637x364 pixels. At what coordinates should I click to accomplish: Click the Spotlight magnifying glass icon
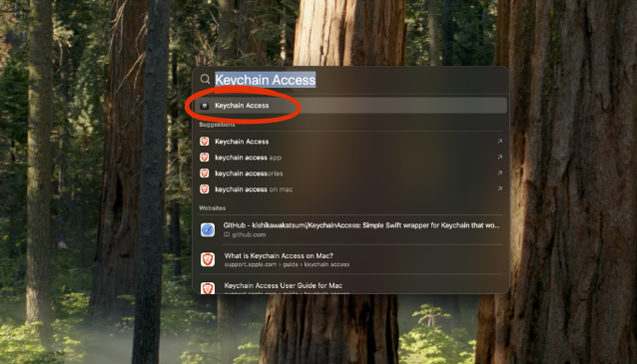tap(205, 79)
